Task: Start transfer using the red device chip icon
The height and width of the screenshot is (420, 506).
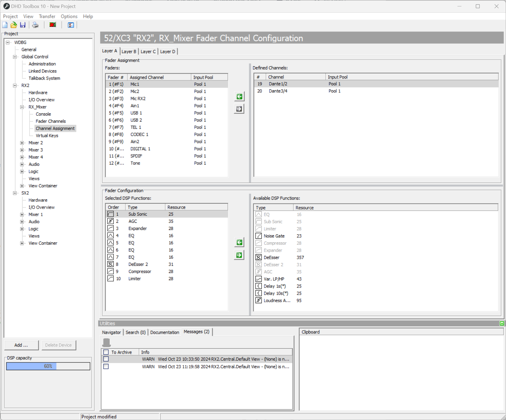Action: (x=52, y=25)
